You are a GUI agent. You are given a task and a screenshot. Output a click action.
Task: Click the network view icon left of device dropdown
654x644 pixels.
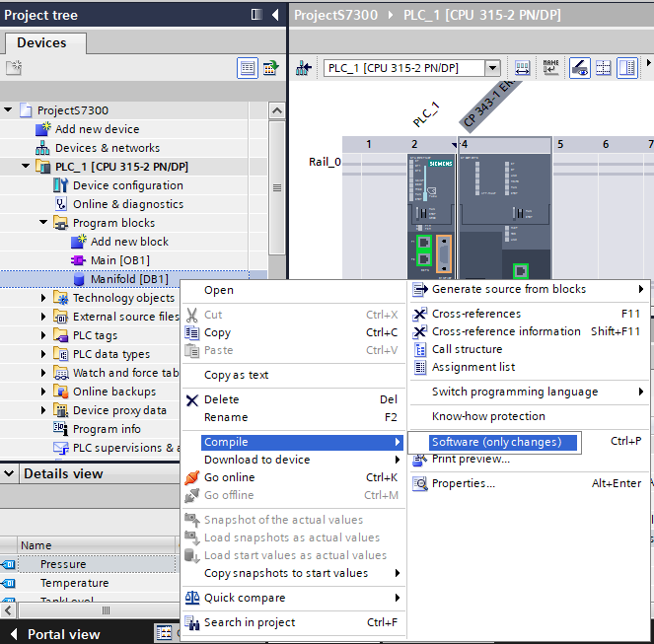pos(304,68)
